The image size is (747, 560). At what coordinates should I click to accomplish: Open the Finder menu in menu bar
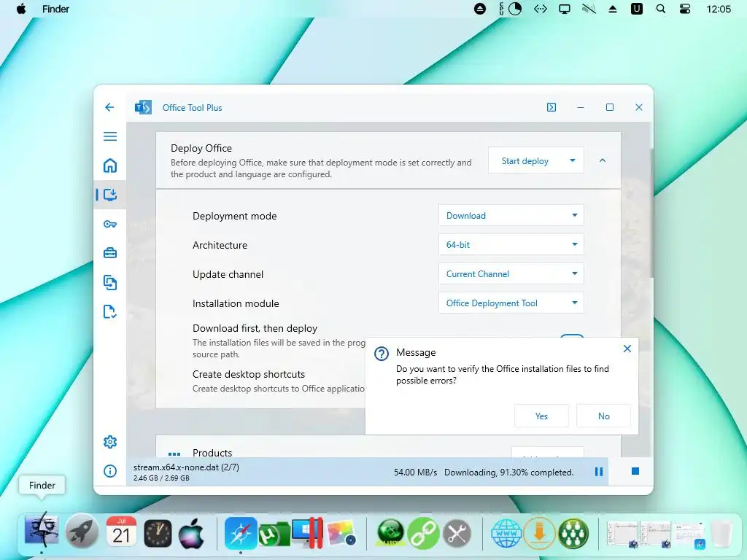[55, 9]
